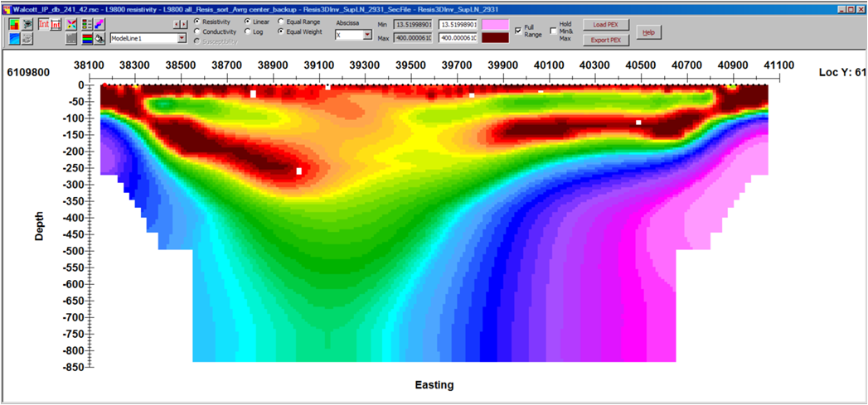Select the Equal Range radio button
Viewport: 868px width, 405px height.
(281, 22)
